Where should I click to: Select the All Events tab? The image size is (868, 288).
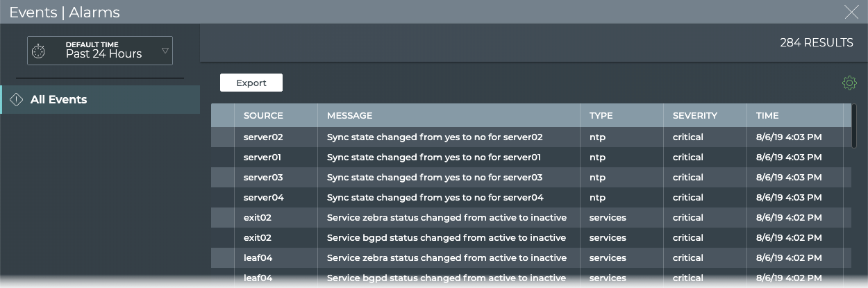click(58, 100)
